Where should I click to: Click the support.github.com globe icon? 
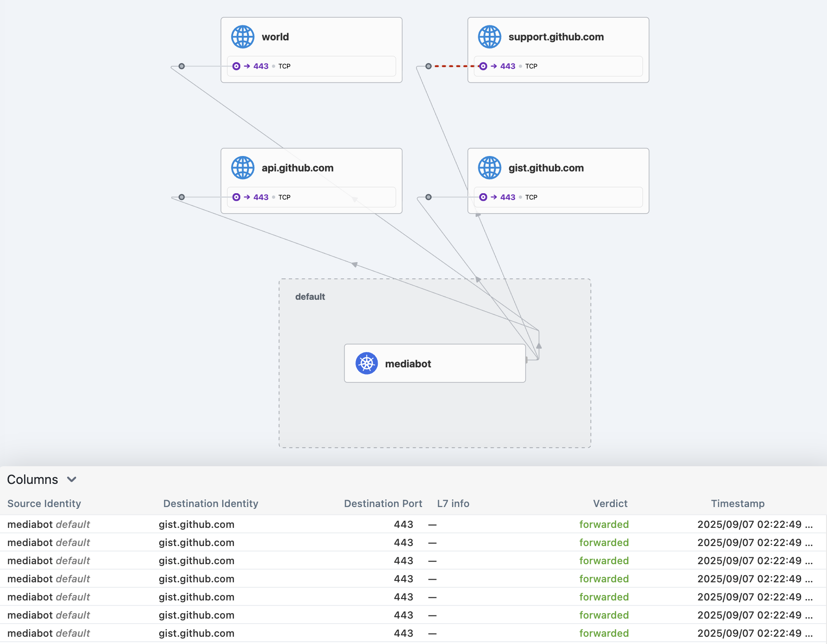click(x=490, y=37)
